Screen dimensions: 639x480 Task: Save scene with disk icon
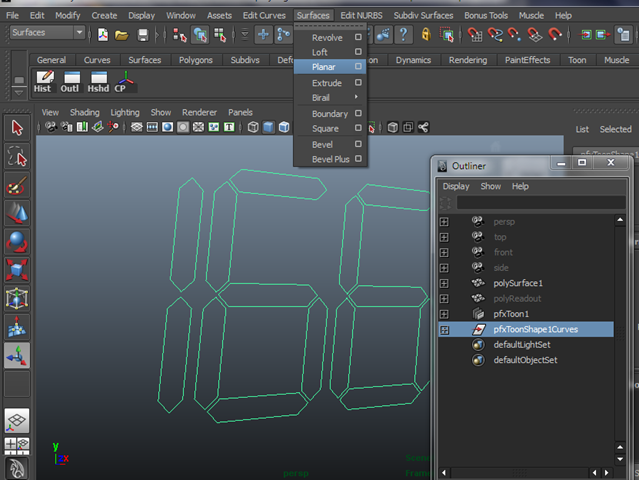[x=143, y=35]
